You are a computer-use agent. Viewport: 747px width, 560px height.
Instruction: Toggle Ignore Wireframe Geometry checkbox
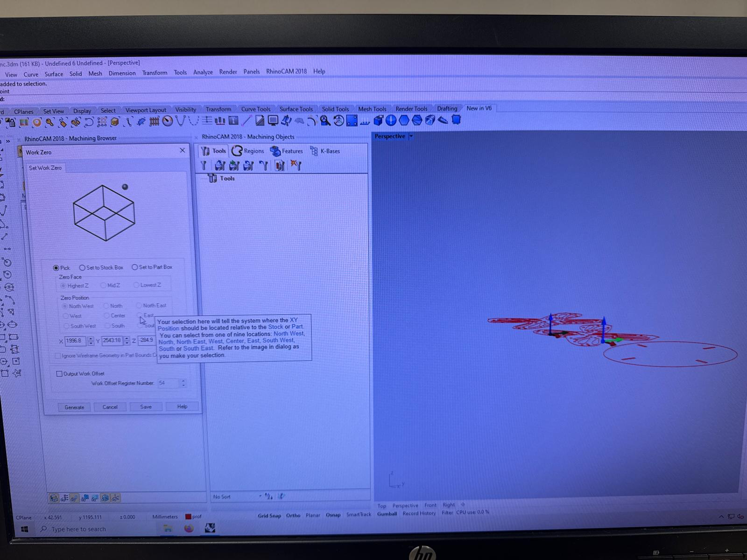tap(57, 356)
